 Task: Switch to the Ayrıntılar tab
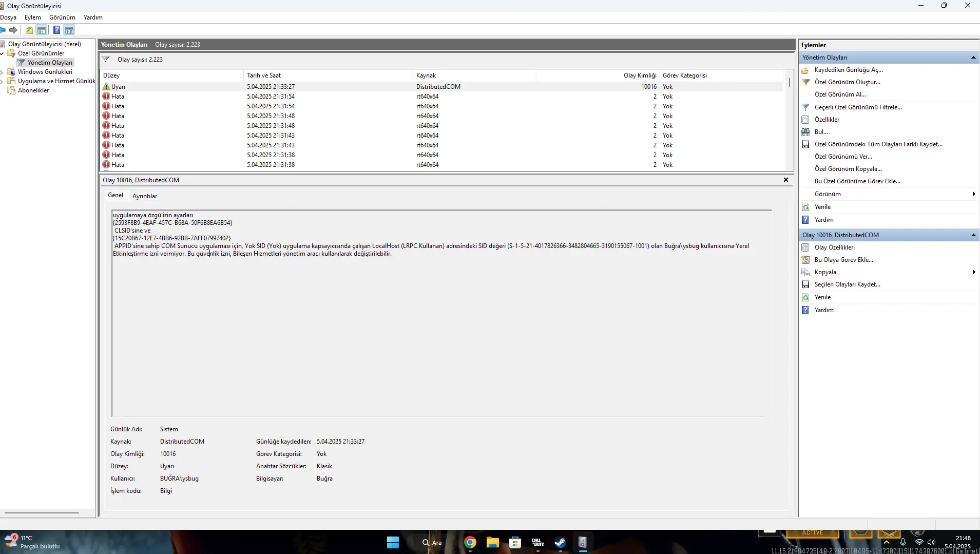[x=145, y=196]
